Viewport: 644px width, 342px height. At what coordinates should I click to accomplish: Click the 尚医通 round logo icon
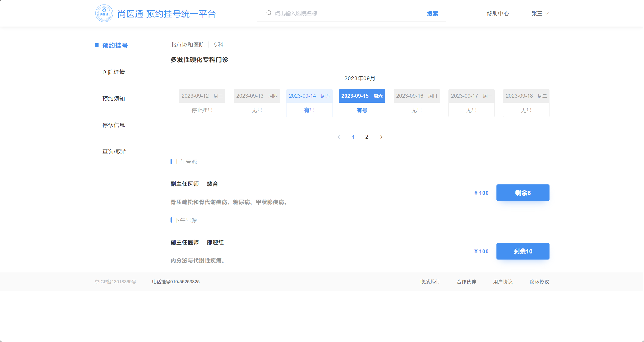point(104,13)
